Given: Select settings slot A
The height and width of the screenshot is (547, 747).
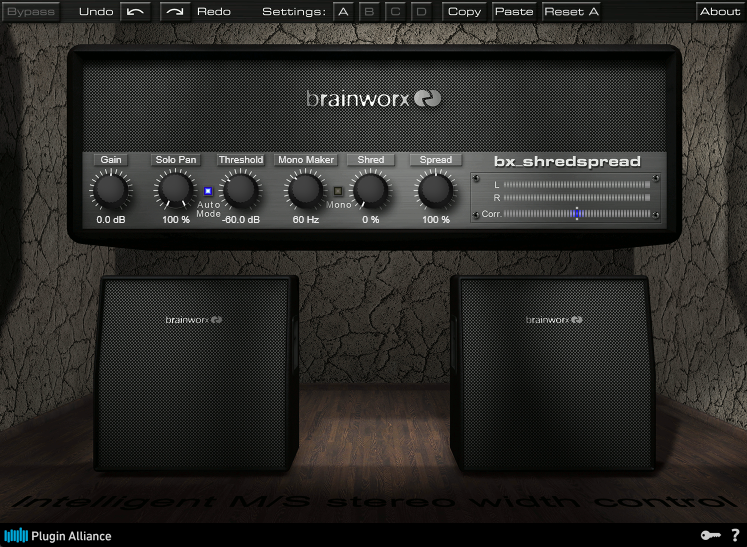Looking at the screenshot, I should pos(343,11).
